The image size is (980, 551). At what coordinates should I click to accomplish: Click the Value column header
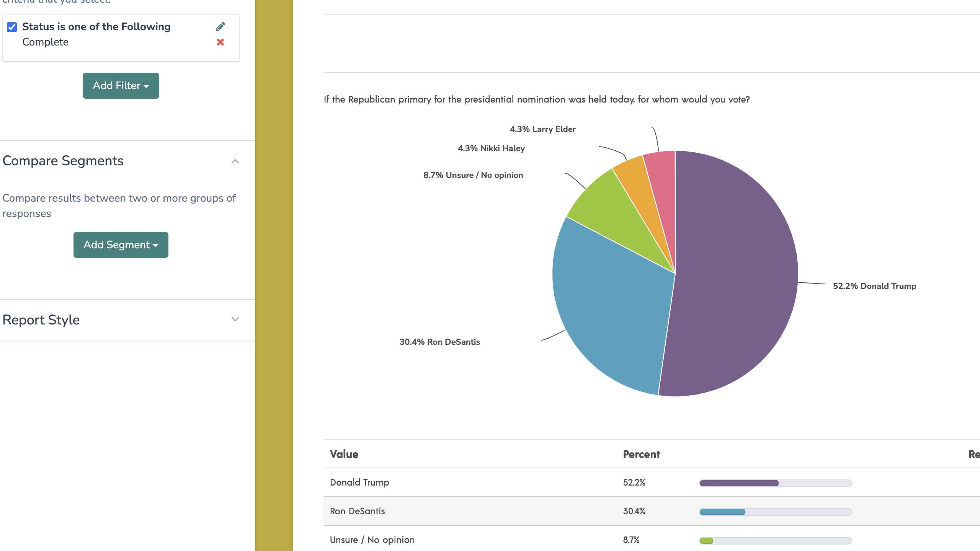344,455
